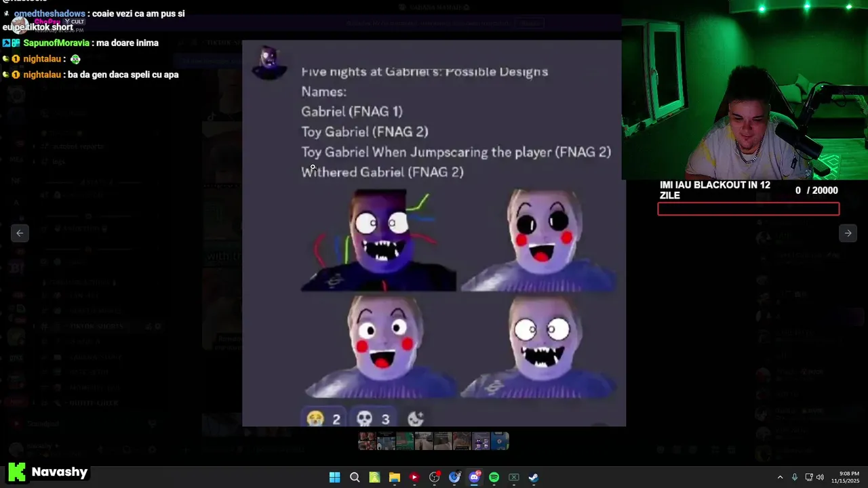Open the red play button app in the taskbar
The height and width of the screenshot is (488, 868).
tap(414, 477)
